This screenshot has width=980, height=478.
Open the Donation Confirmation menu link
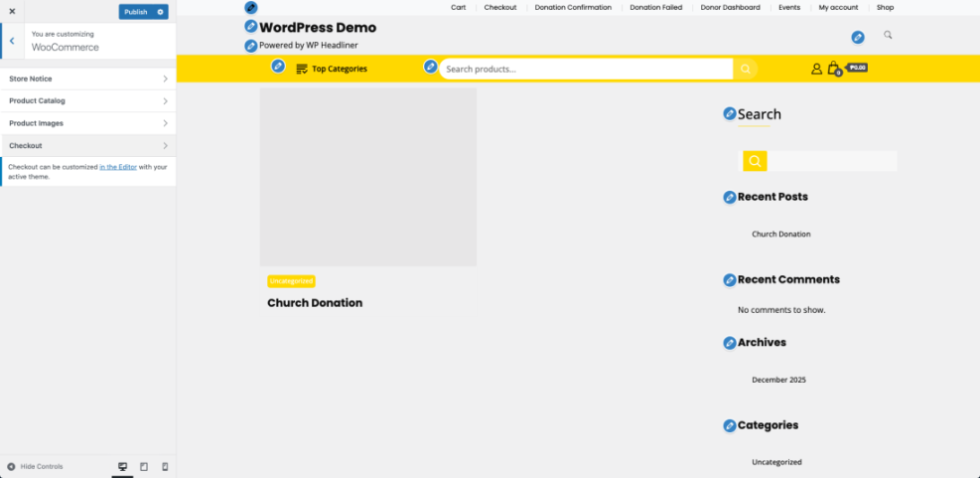pos(573,8)
